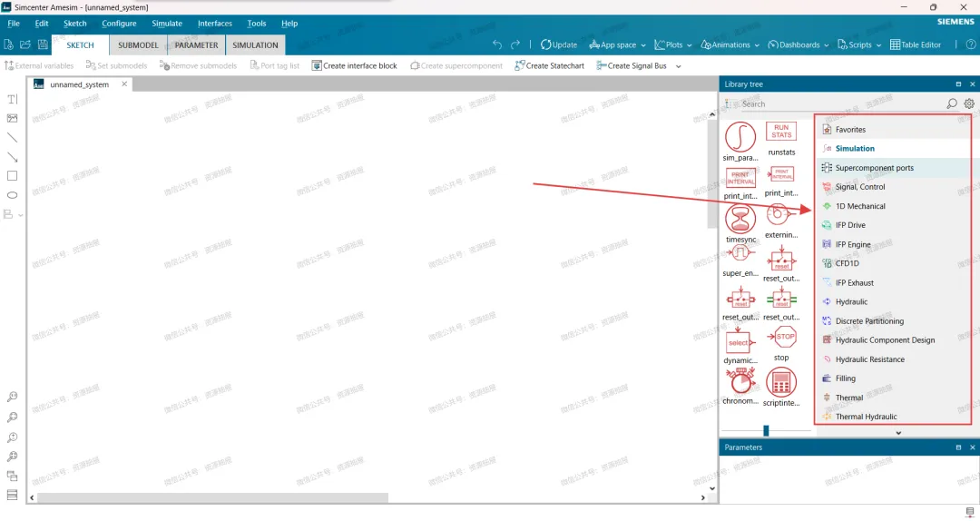This screenshot has height=521, width=980.
Task: Switch to the SIMULATION tab
Action: (x=255, y=45)
